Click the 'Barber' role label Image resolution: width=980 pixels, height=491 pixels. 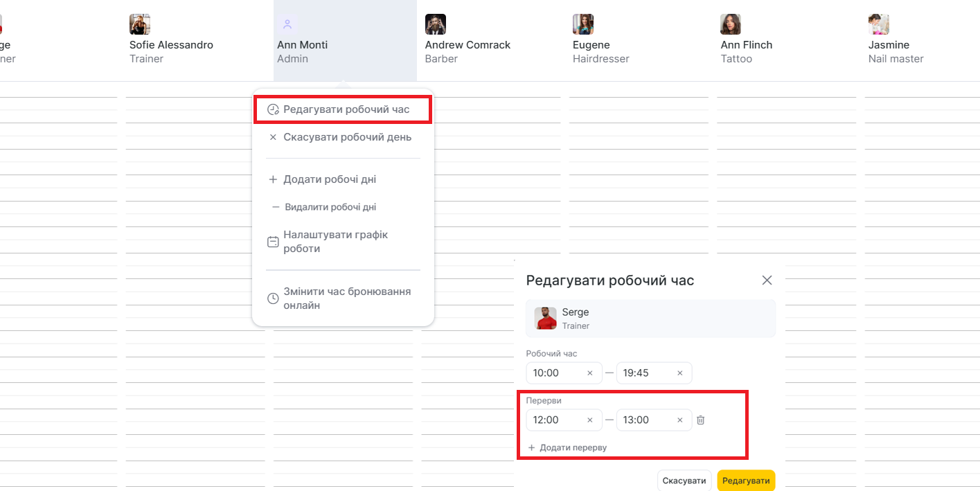441,59
